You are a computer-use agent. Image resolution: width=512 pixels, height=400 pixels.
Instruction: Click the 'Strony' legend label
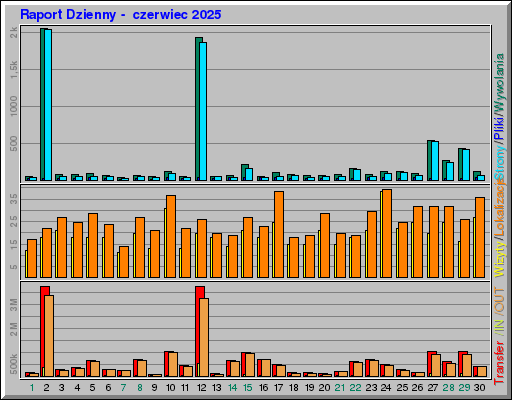(499, 163)
